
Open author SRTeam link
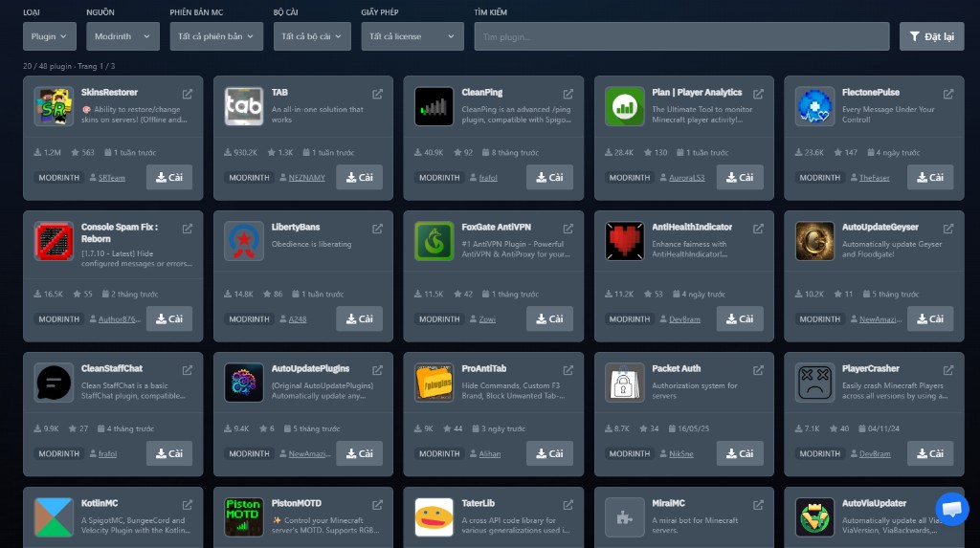coord(111,178)
